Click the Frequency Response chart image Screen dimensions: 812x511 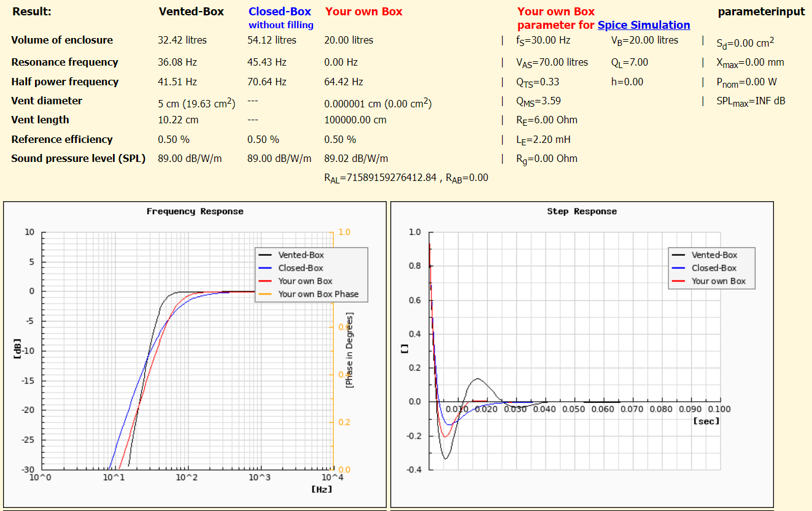click(x=195, y=355)
